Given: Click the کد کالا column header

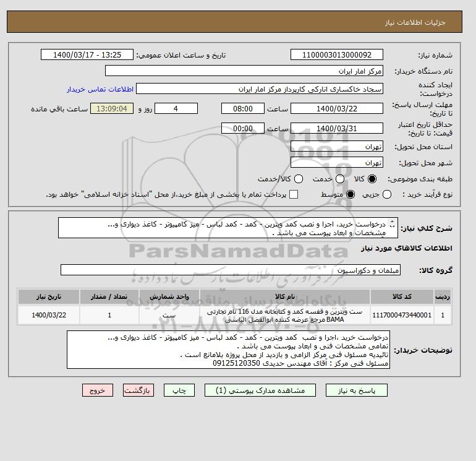Looking at the screenshot, I should pos(402,296).
